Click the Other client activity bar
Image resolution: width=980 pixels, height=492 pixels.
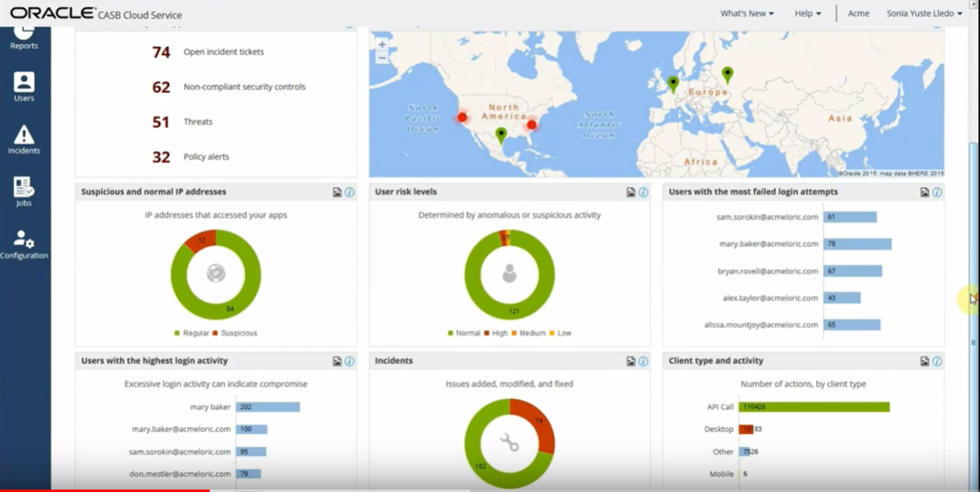click(x=744, y=451)
